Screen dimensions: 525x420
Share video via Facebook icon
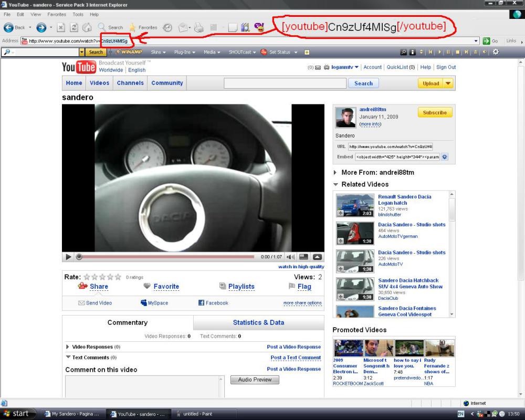point(201,303)
